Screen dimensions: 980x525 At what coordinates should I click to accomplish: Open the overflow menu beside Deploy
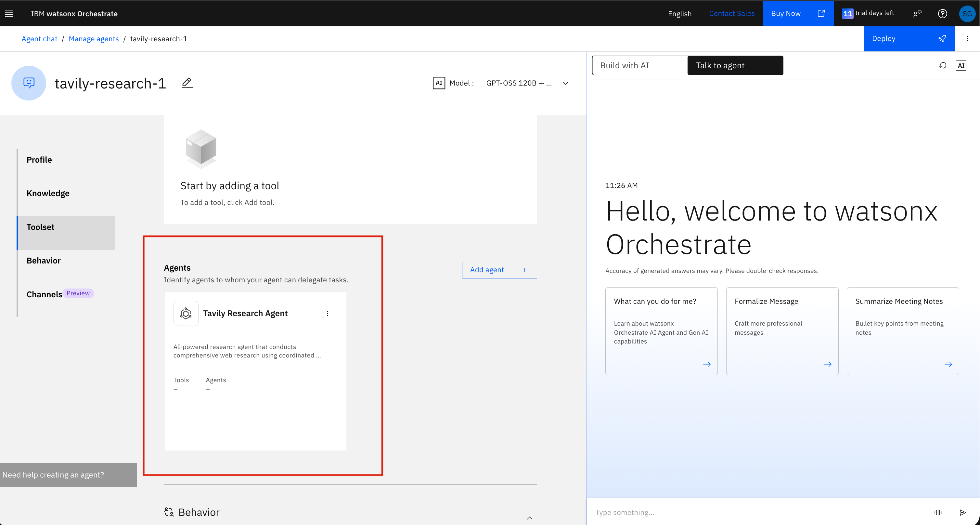coord(968,38)
